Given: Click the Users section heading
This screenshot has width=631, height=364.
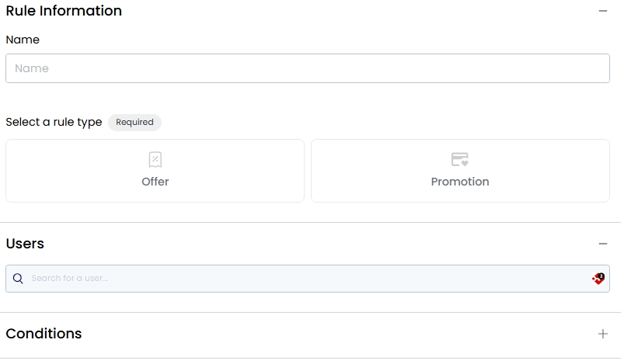Looking at the screenshot, I should 25,244.
